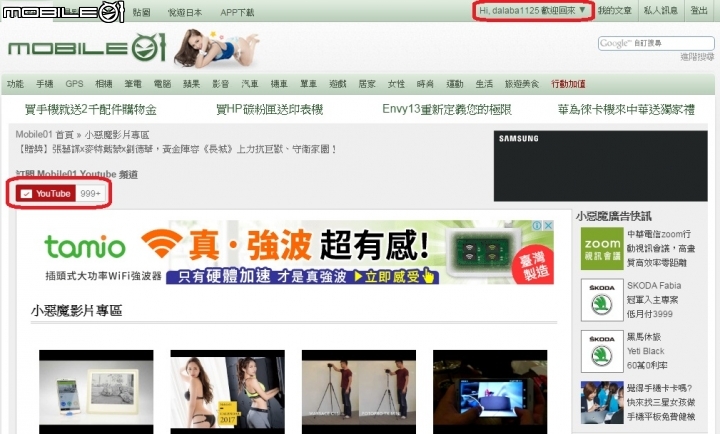Select the 相機 category tab

(x=103, y=84)
